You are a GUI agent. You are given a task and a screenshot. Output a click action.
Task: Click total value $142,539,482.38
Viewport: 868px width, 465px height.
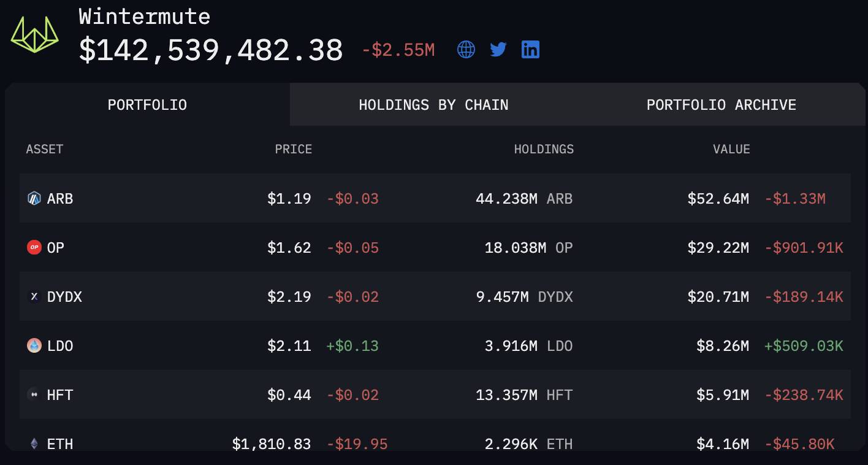(211, 50)
